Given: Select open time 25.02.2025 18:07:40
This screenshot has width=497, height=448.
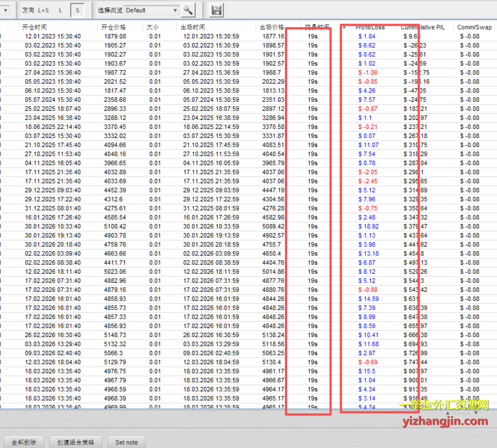Looking at the screenshot, I should pos(52,109).
